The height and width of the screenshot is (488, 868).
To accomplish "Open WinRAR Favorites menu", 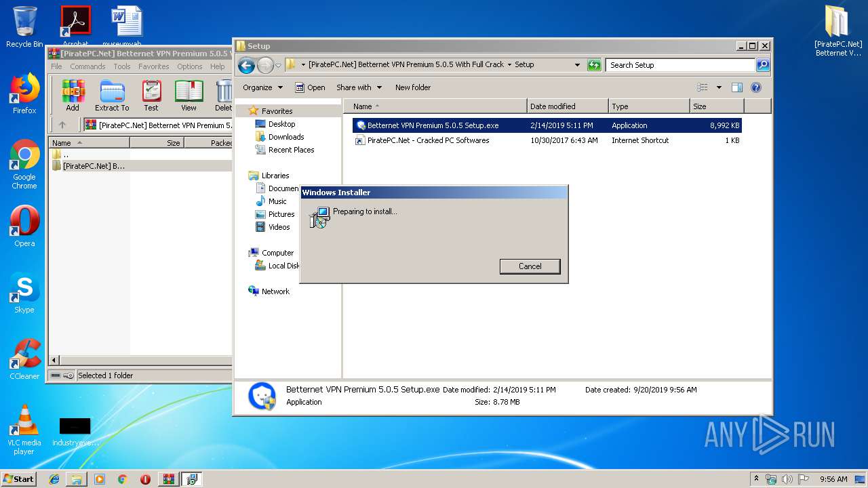I will coord(154,66).
